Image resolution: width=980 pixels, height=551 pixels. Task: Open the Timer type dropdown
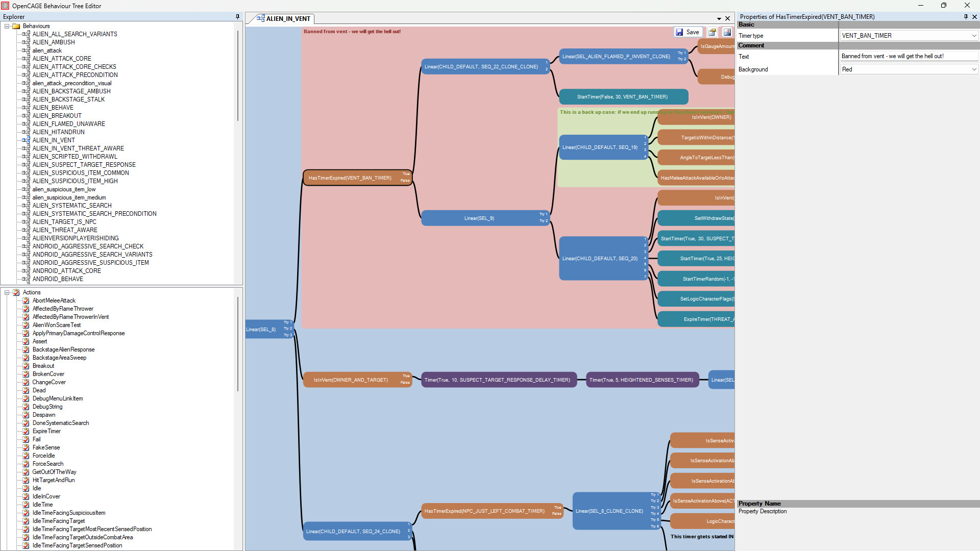[974, 35]
